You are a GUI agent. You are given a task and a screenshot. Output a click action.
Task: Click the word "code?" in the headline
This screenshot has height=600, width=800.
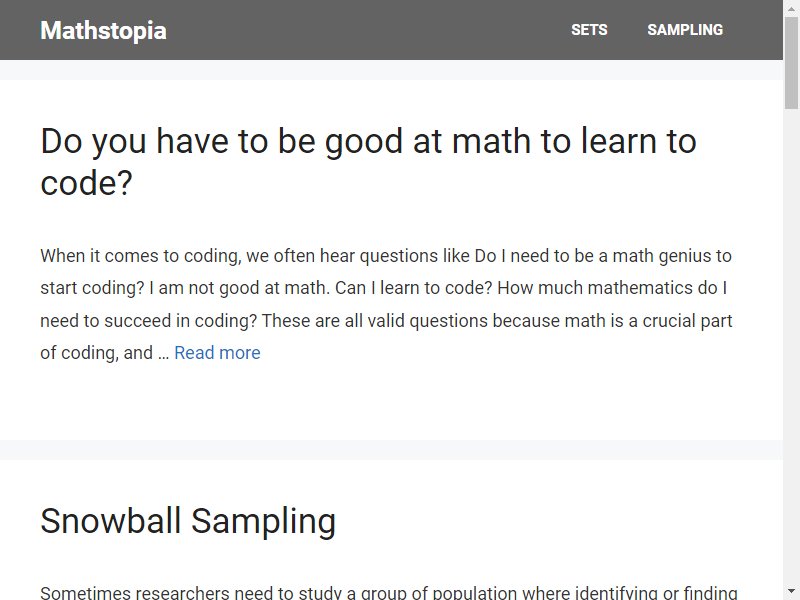pos(86,183)
